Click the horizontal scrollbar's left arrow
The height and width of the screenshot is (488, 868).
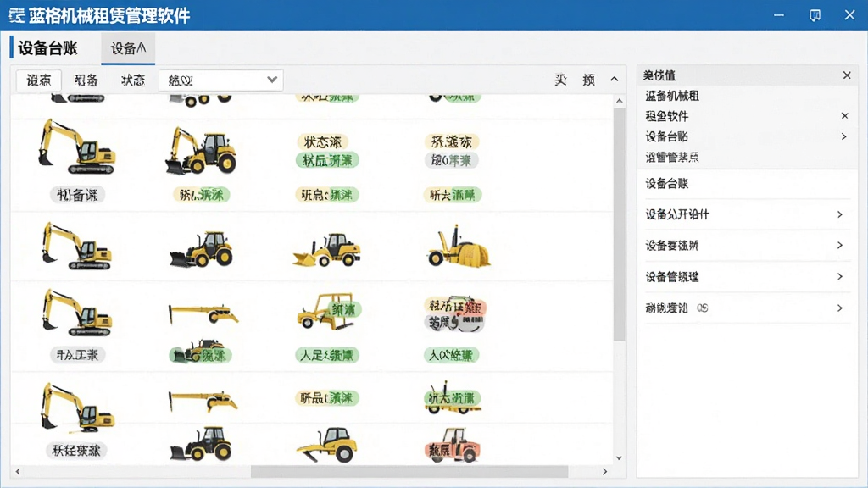click(x=18, y=471)
